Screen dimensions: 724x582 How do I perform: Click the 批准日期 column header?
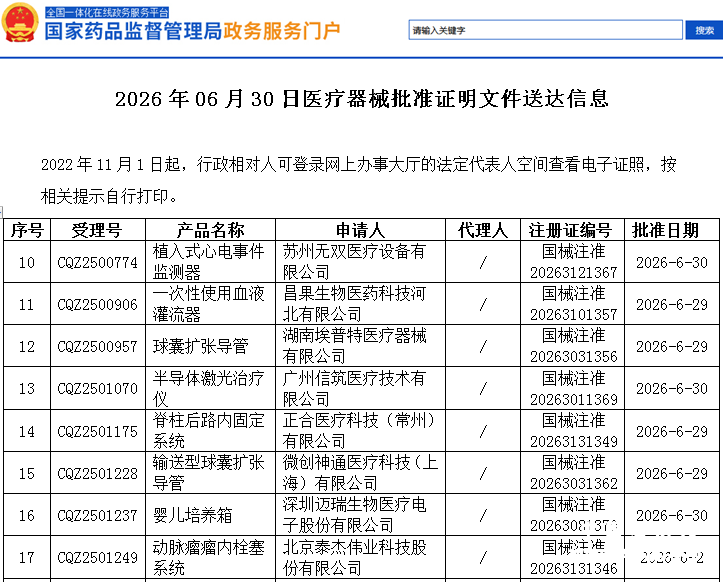point(671,230)
